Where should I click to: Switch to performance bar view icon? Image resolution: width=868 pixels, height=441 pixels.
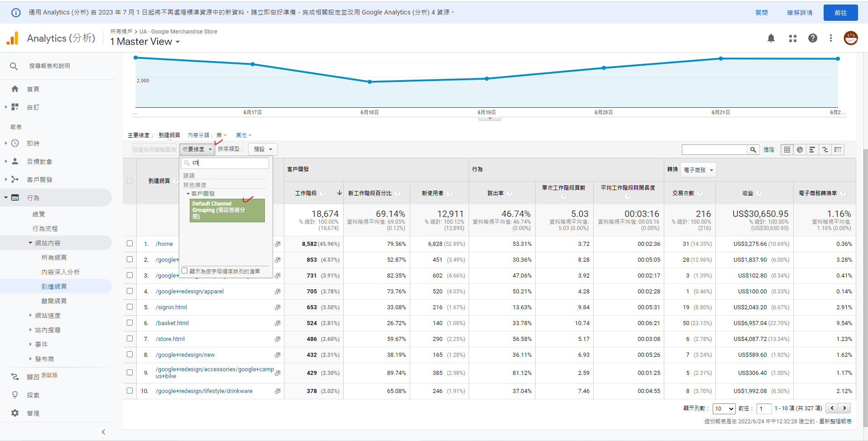812,150
